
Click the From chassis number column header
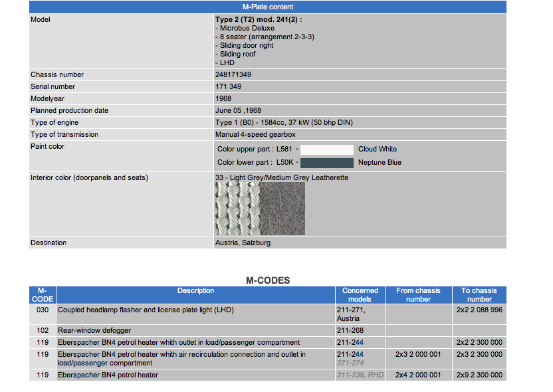click(x=418, y=295)
